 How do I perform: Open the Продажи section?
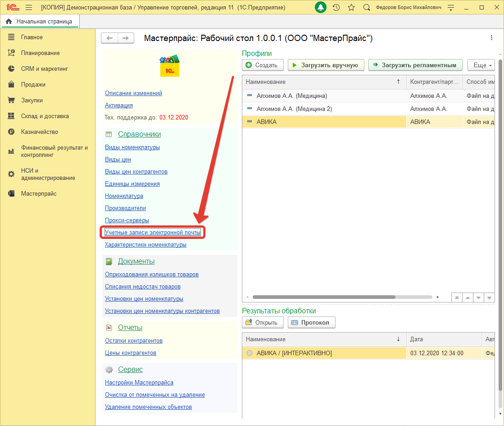[33, 84]
